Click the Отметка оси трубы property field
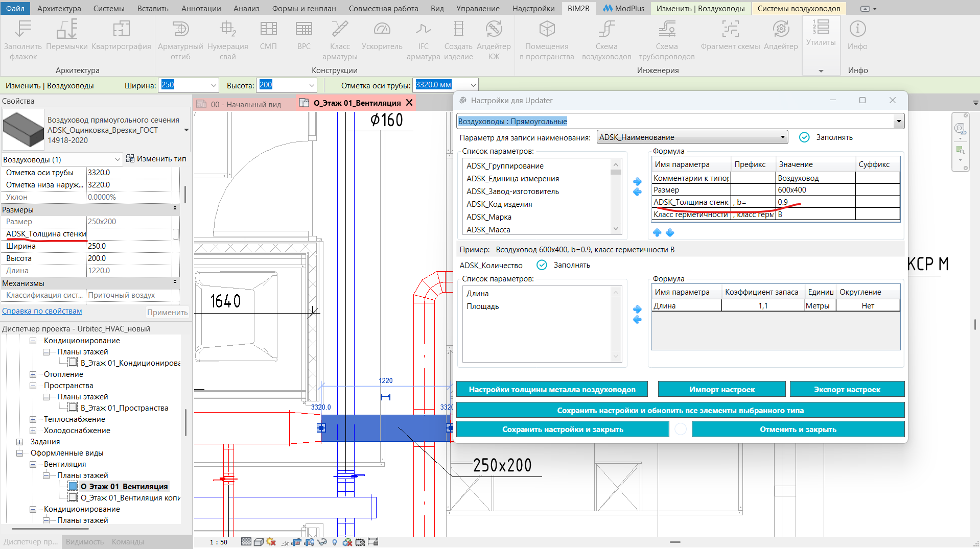Image resolution: width=980 pixels, height=549 pixels. pyautogui.click(x=129, y=173)
